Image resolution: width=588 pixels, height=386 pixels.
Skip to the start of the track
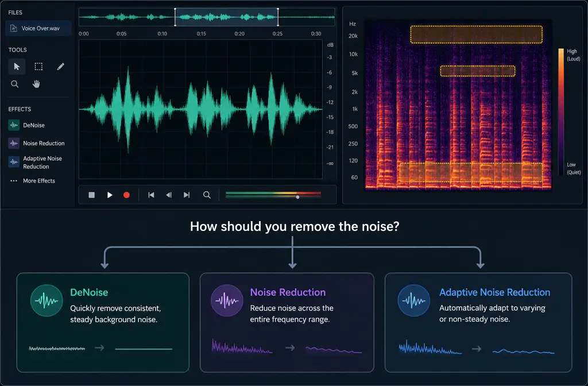click(151, 195)
